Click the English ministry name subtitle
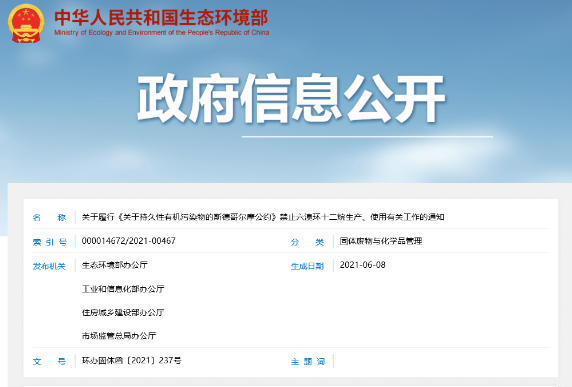 [162, 32]
